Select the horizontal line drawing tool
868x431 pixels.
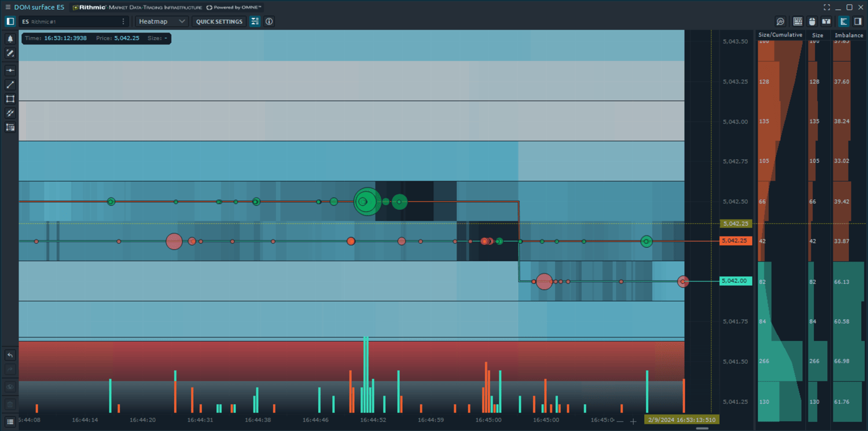click(10, 71)
